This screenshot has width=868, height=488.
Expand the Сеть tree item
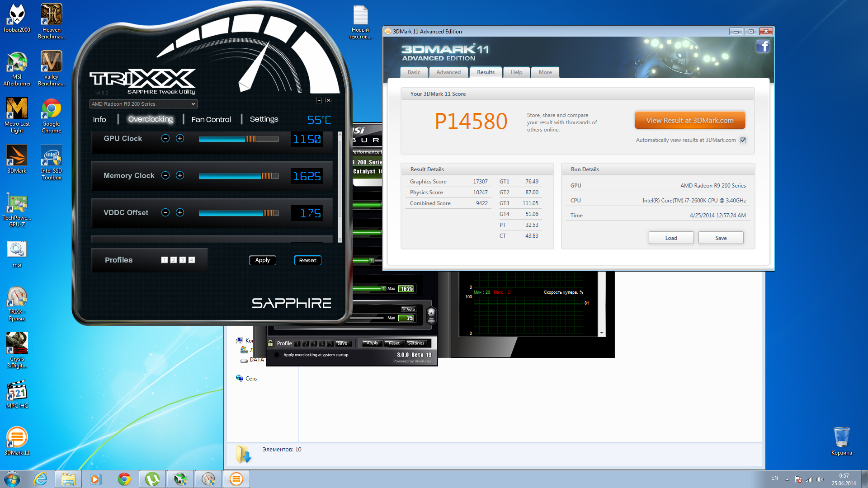[x=251, y=379]
